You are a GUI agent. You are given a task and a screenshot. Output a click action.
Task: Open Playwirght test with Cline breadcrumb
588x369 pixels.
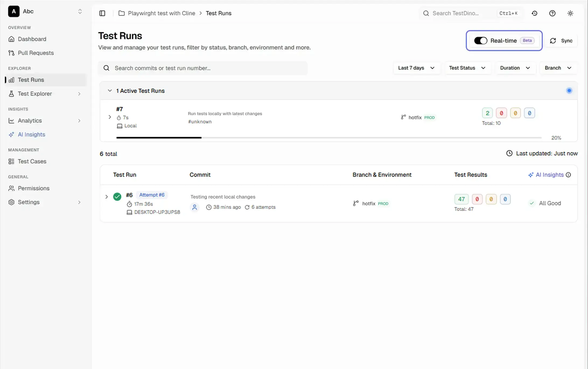point(162,13)
